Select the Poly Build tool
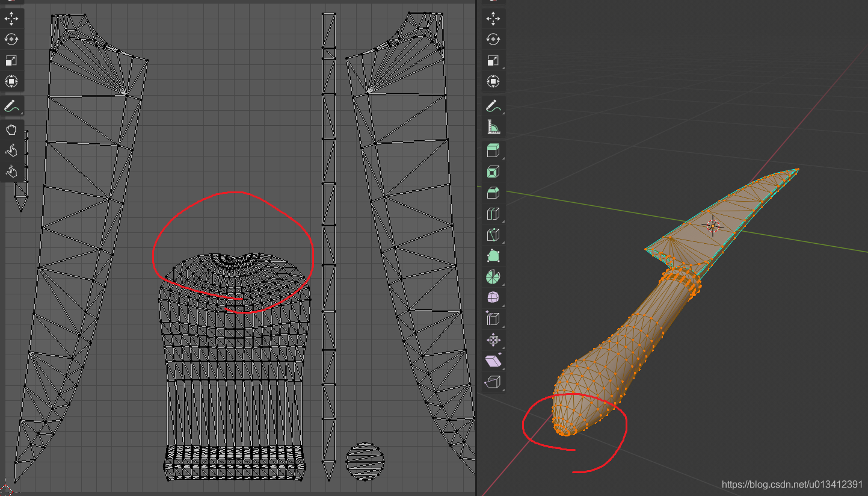This screenshot has height=496, width=868. click(493, 256)
